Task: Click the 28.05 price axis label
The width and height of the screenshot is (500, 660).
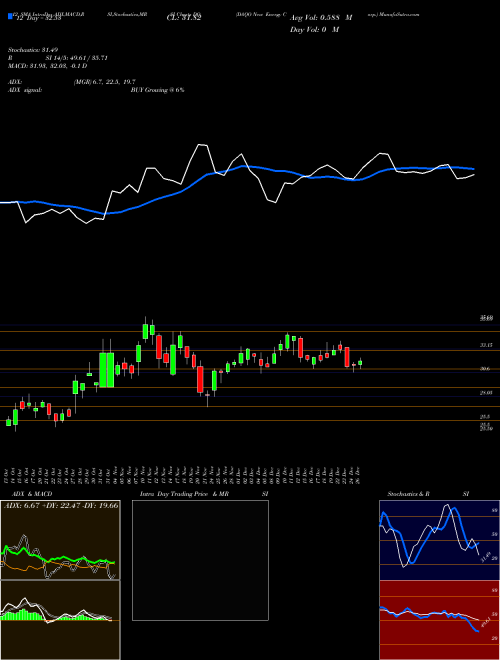Action: point(486,393)
